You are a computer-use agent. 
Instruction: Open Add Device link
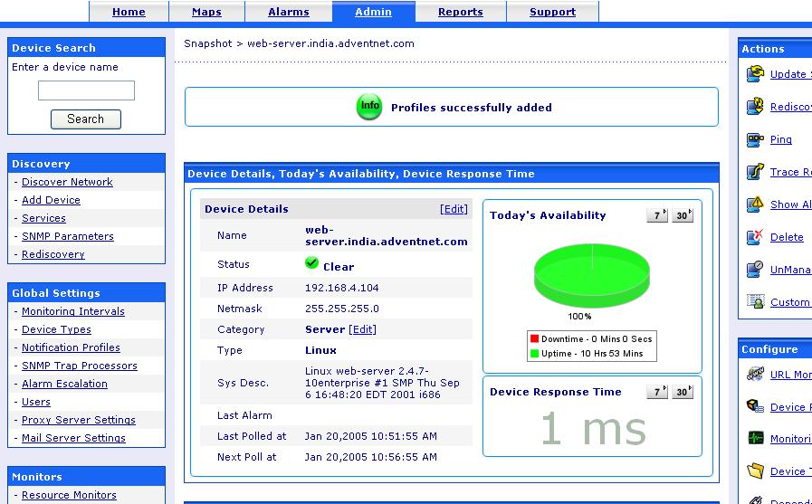(51, 200)
